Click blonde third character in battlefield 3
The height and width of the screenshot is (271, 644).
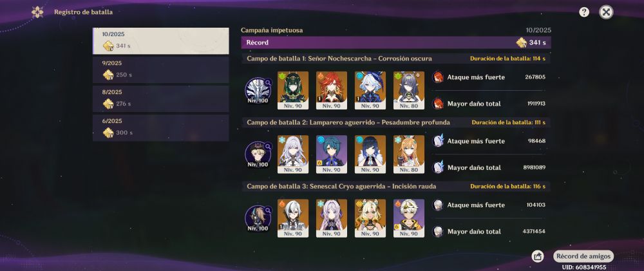point(370,218)
